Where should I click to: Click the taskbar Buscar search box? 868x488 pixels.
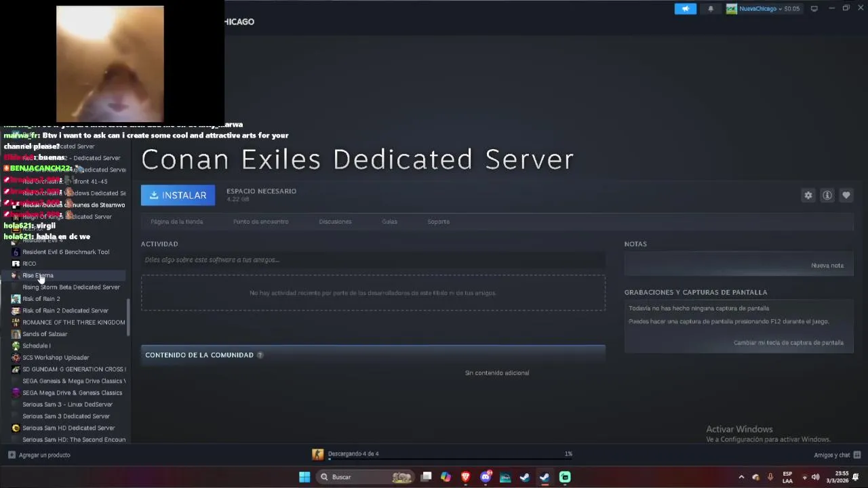coord(366,477)
